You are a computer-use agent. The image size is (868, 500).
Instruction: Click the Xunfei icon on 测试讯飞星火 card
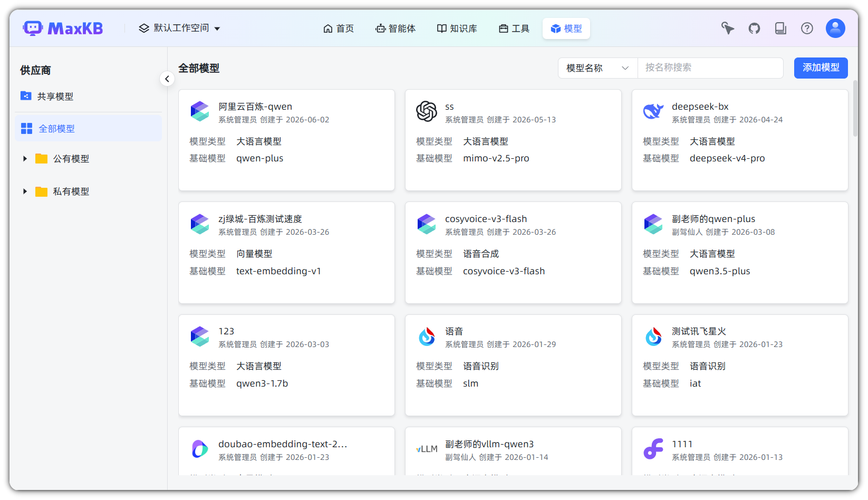pyautogui.click(x=653, y=336)
